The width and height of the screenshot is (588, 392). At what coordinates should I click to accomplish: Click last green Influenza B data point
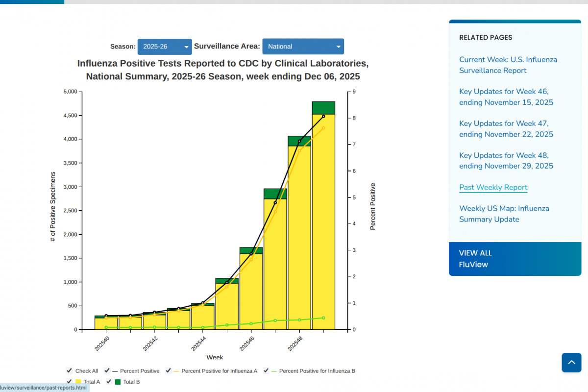point(323,318)
